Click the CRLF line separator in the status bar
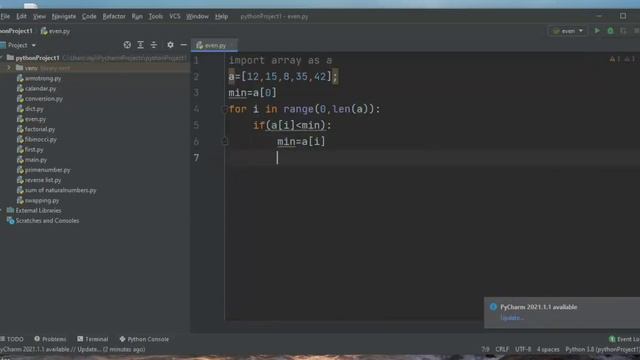Viewport: 640px width, 360px height. pos(502,349)
